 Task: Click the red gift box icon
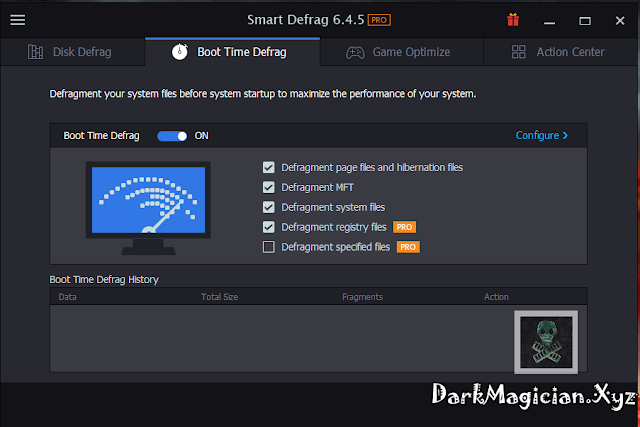513,20
